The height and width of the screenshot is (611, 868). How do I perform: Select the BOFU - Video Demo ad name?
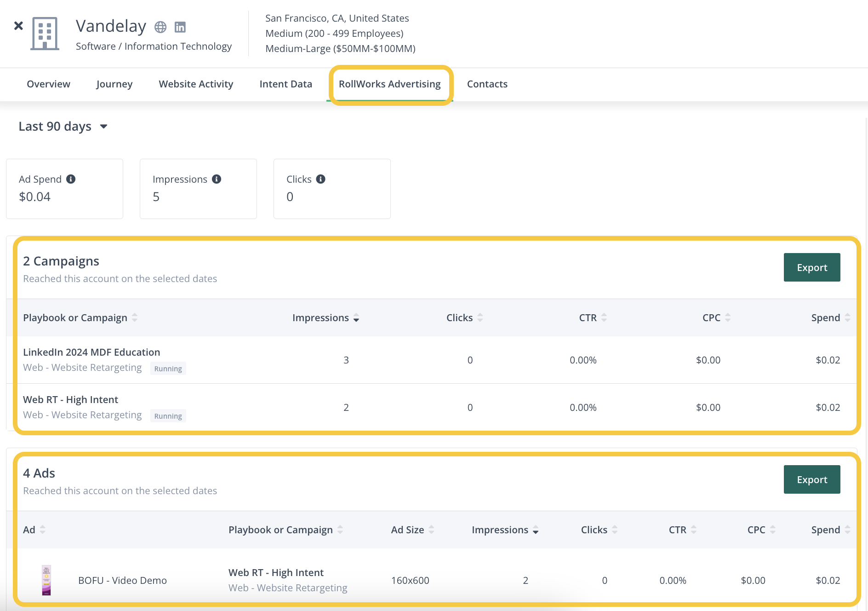pos(122,580)
